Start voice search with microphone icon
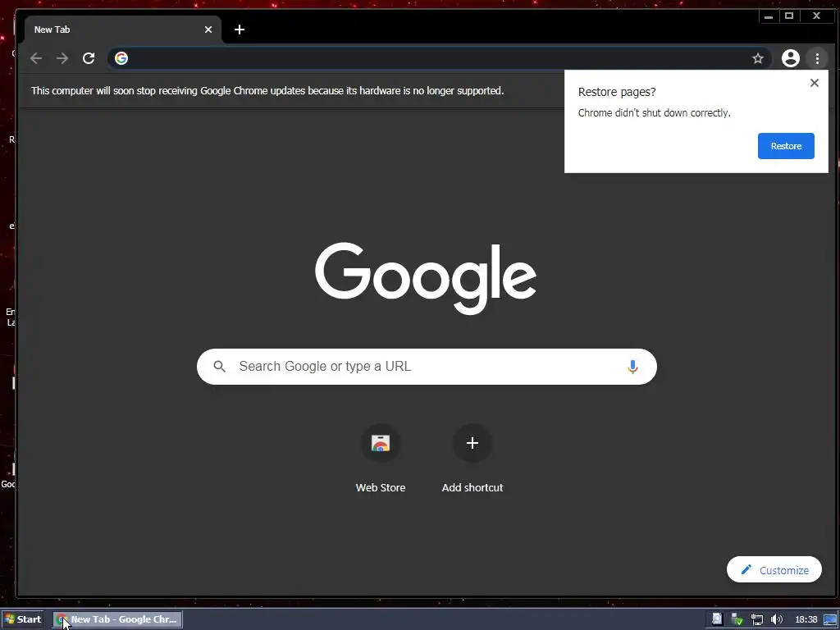The height and width of the screenshot is (630, 840). (x=632, y=367)
